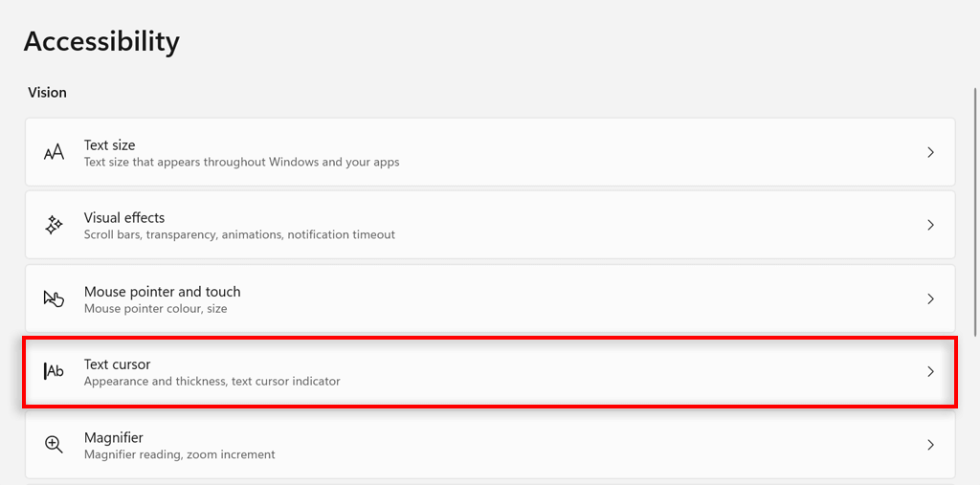Open the Visual effects settings
Image resolution: width=980 pixels, height=485 pixels.
(124, 218)
